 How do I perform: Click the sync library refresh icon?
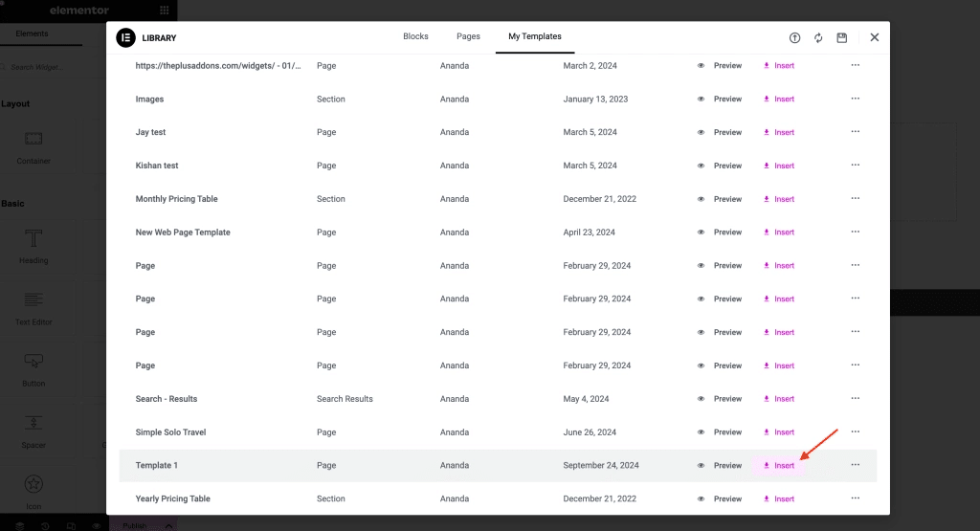click(818, 37)
